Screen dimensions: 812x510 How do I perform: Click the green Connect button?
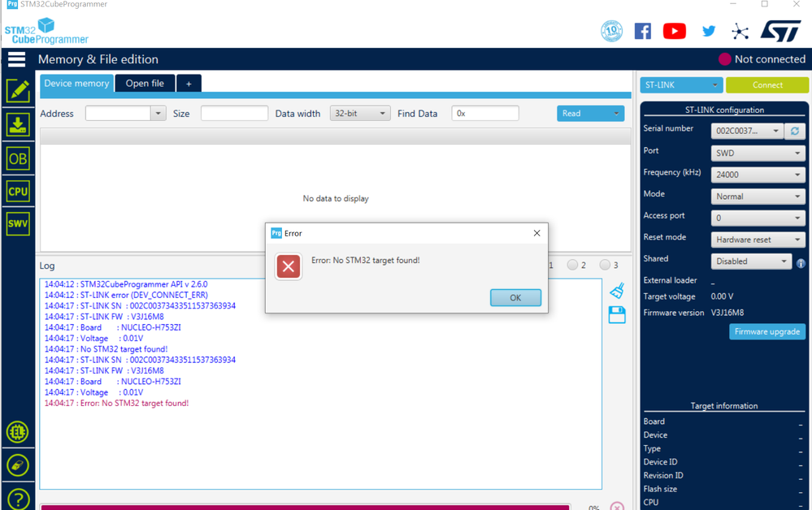click(767, 84)
